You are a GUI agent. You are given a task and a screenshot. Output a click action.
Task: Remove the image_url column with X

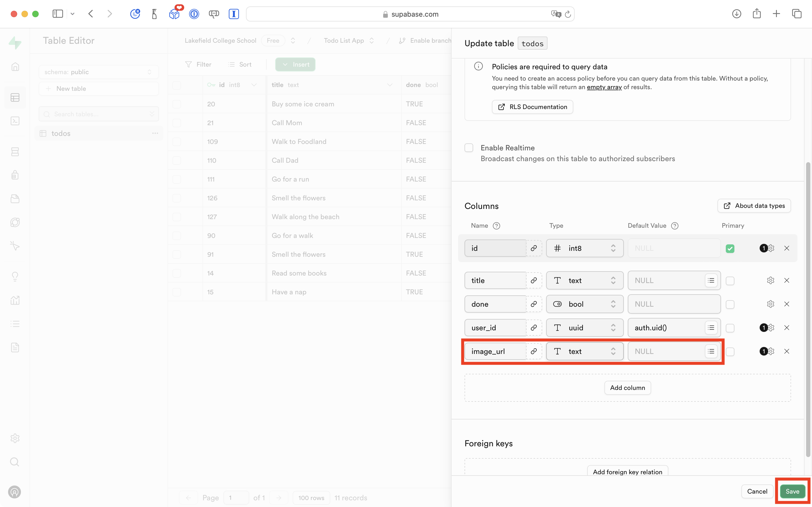coord(786,351)
